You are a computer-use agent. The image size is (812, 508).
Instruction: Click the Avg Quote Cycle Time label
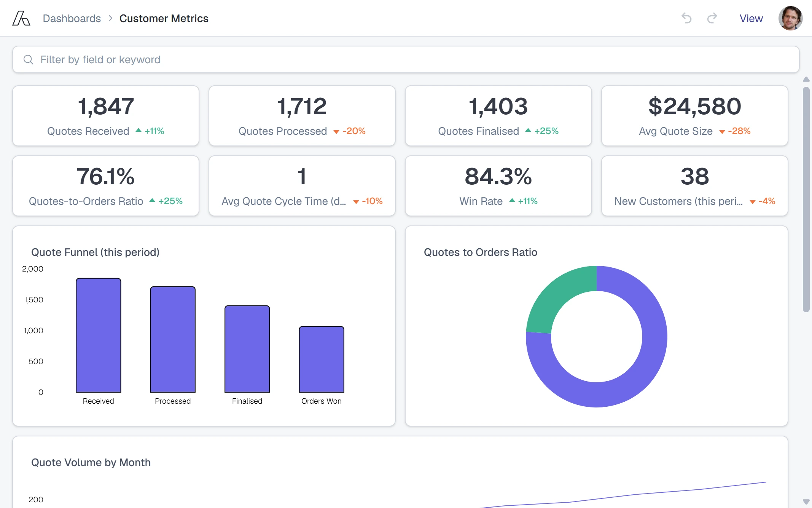pyautogui.click(x=284, y=201)
